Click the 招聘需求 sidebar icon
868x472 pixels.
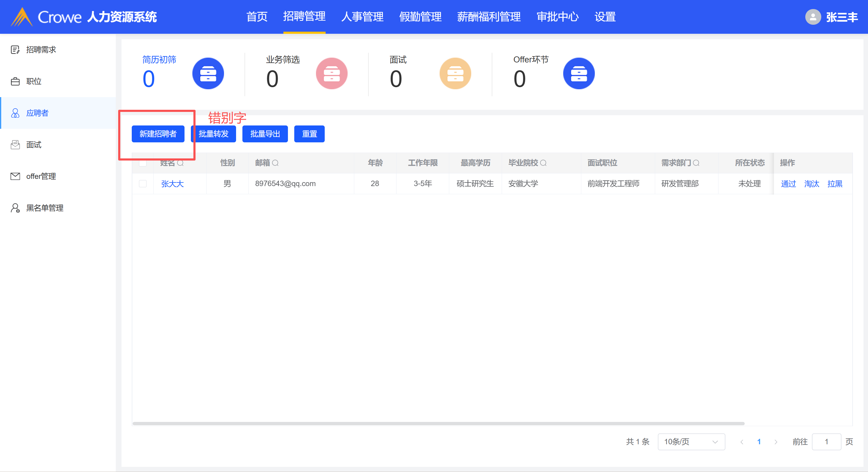pyautogui.click(x=15, y=50)
